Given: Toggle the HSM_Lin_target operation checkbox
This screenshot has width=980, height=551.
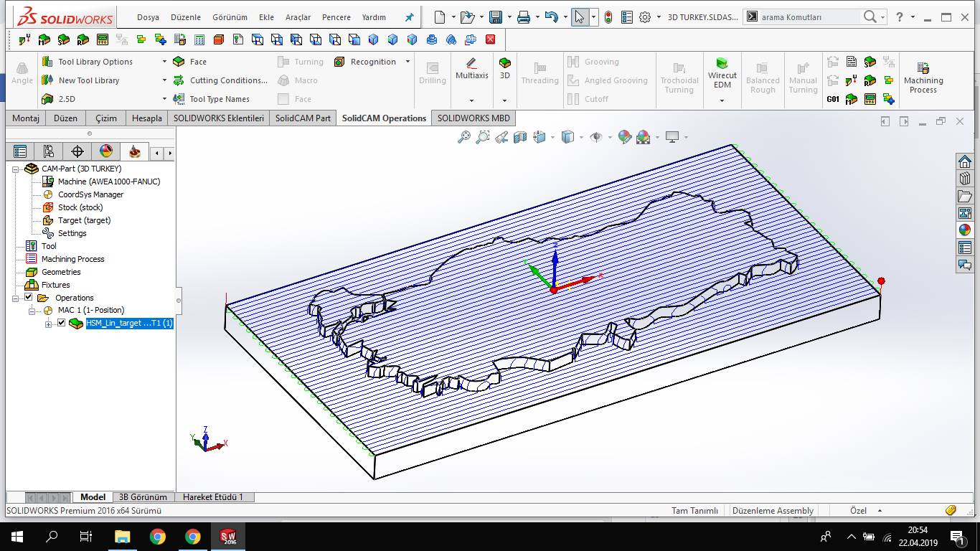Looking at the screenshot, I should (x=62, y=323).
